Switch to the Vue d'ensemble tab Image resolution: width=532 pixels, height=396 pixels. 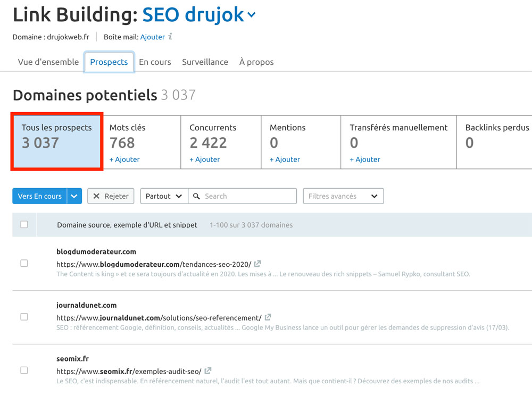[48, 62]
